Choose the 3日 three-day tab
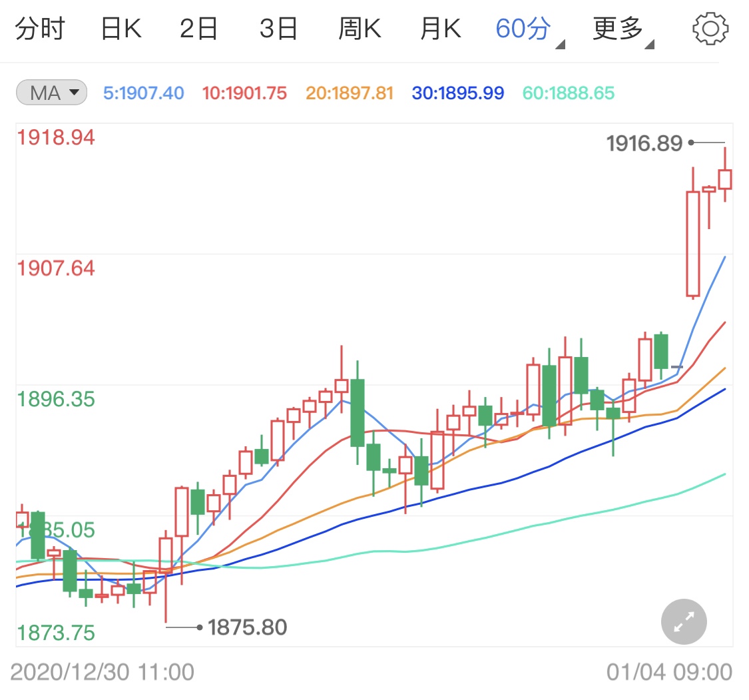Screen dimensions: 749x700 click(x=278, y=28)
